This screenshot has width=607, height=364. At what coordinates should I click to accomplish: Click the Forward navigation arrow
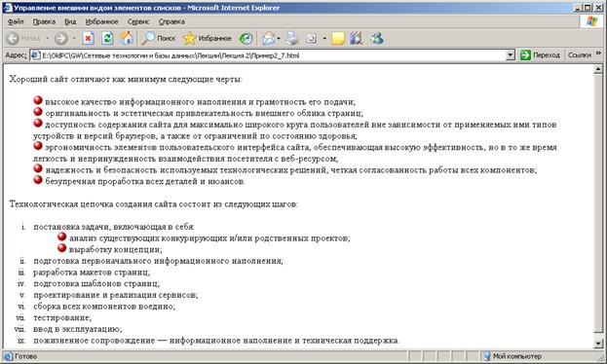60,38
